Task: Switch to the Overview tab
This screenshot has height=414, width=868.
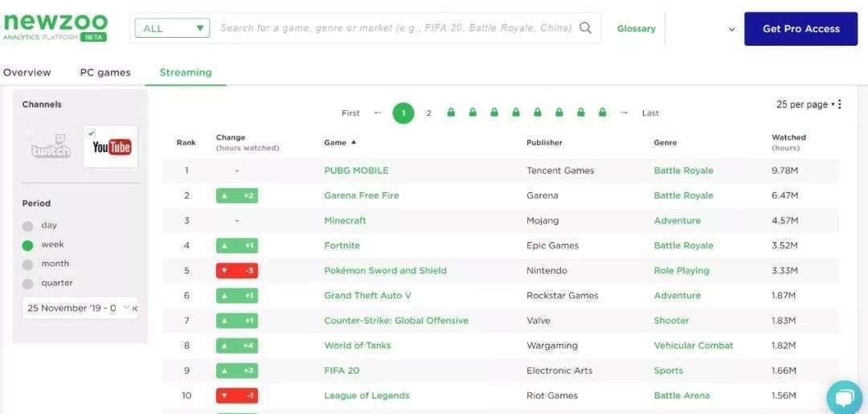Action: tap(27, 72)
